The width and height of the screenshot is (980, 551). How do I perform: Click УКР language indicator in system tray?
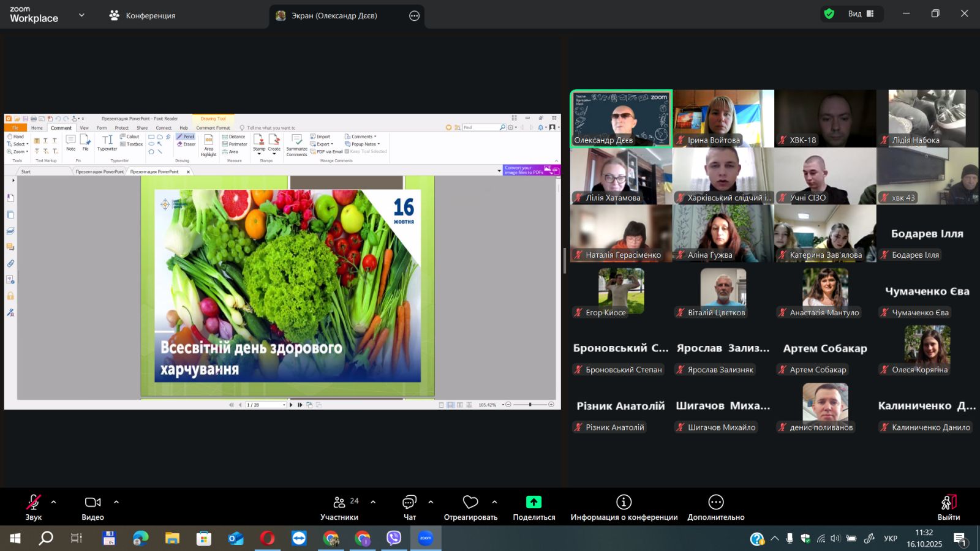click(890, 539)
